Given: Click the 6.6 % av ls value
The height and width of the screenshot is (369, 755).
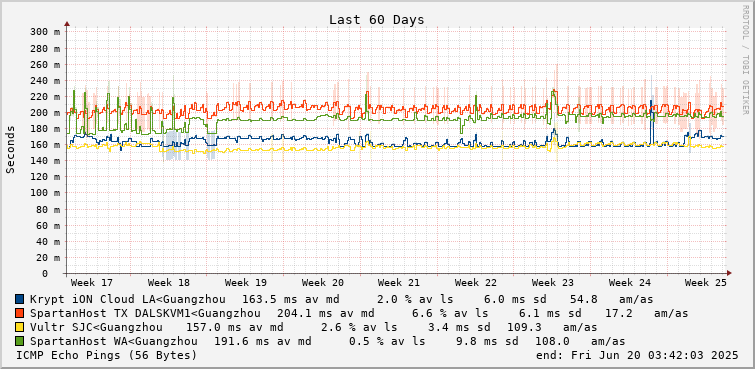Looking at the screenshot, I should 450,313.
